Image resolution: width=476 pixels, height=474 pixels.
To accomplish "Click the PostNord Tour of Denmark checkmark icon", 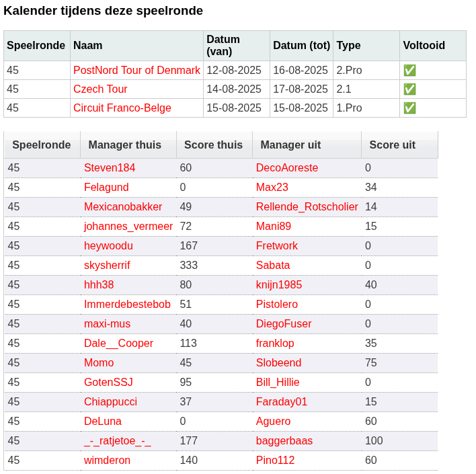I will [409, 71].
